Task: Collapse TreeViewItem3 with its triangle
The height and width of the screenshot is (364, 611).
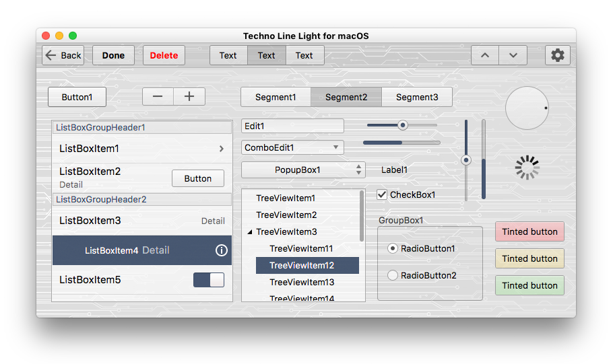Action: pos(250,232)
